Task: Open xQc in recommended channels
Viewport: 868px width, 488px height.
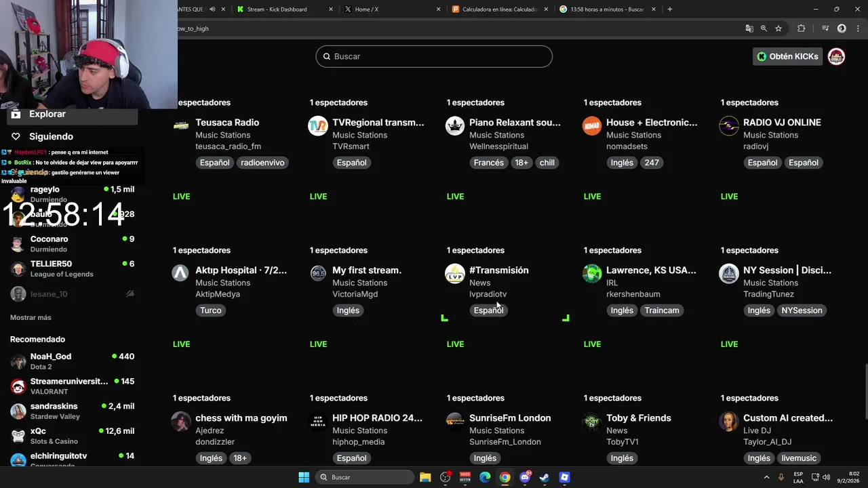Action: (x=73, y=436)
